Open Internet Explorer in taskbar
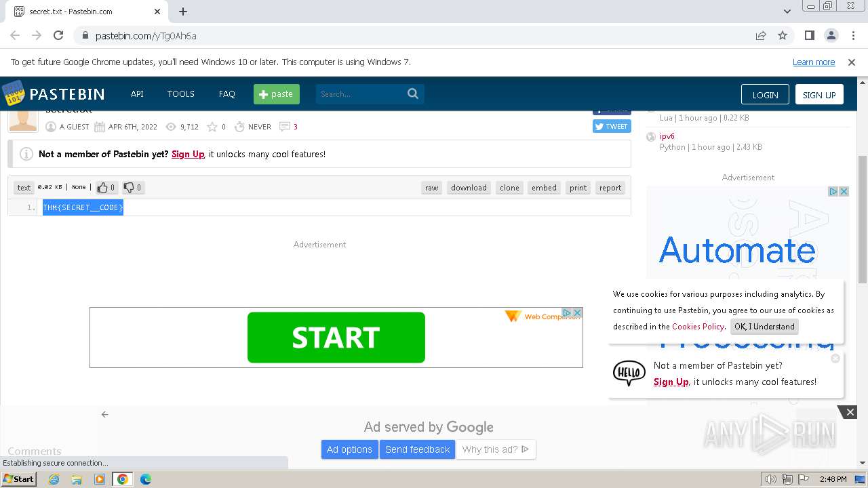The height and width of the screenshot is (488, 868). pos(54,479)
